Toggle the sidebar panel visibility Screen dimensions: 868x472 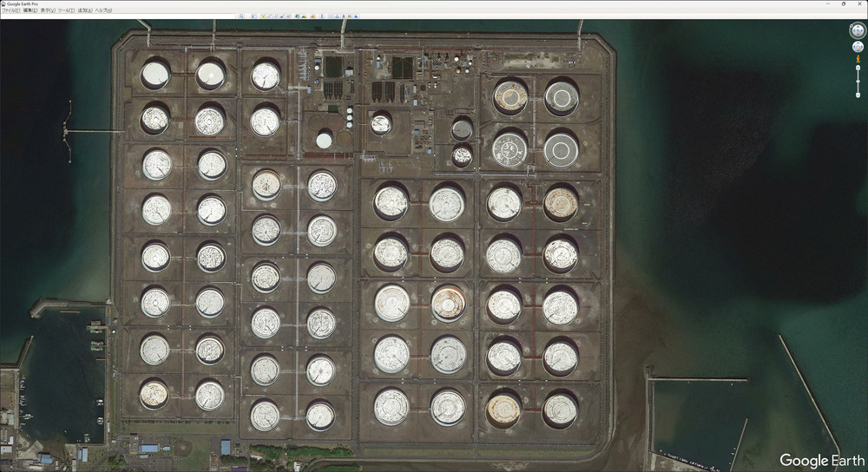click(x=254, y=16)
